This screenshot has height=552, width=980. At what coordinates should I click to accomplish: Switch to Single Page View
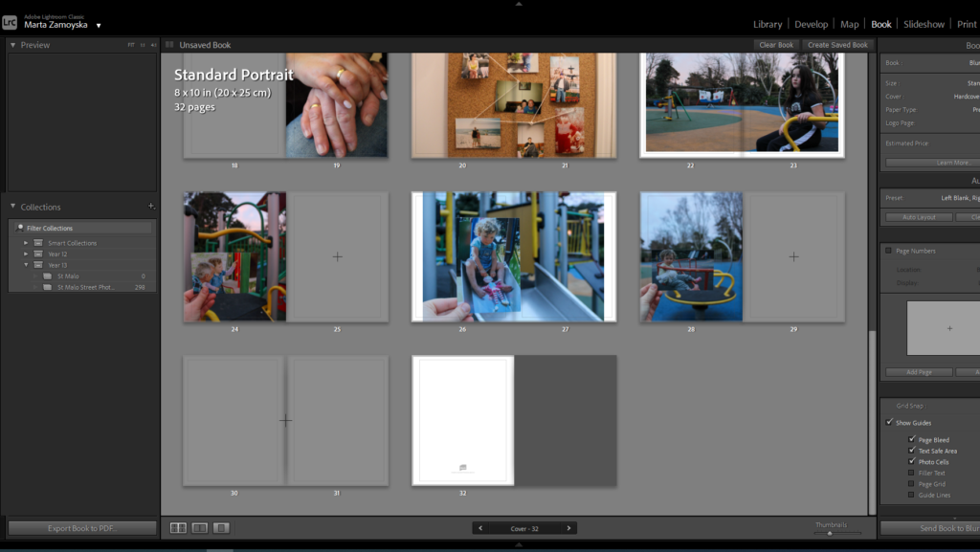[x=221, y=528]
